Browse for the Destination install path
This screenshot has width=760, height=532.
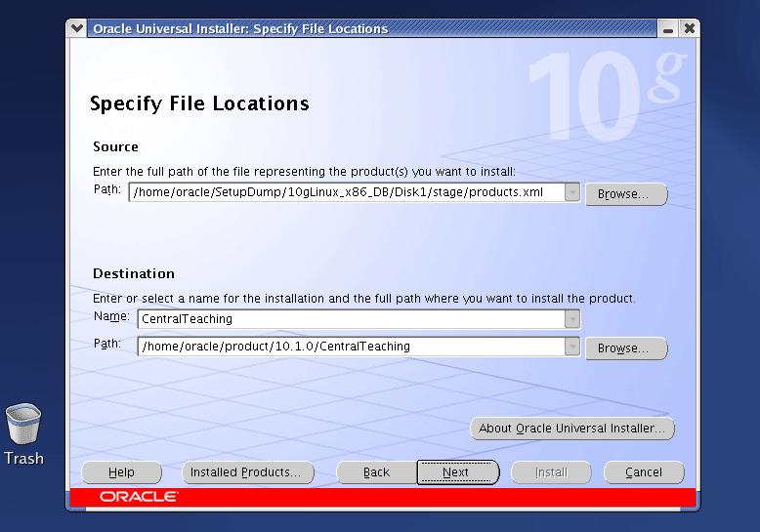(x=625, y=348)
